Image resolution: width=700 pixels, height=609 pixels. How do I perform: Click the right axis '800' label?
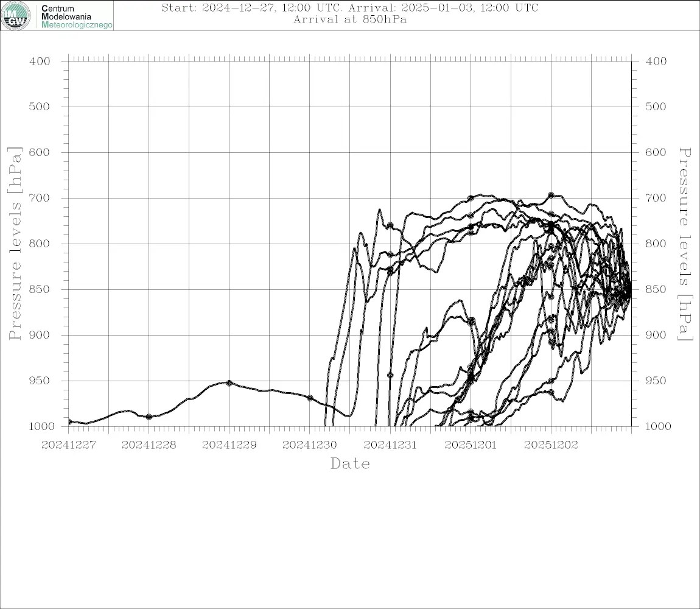[656, 244]
